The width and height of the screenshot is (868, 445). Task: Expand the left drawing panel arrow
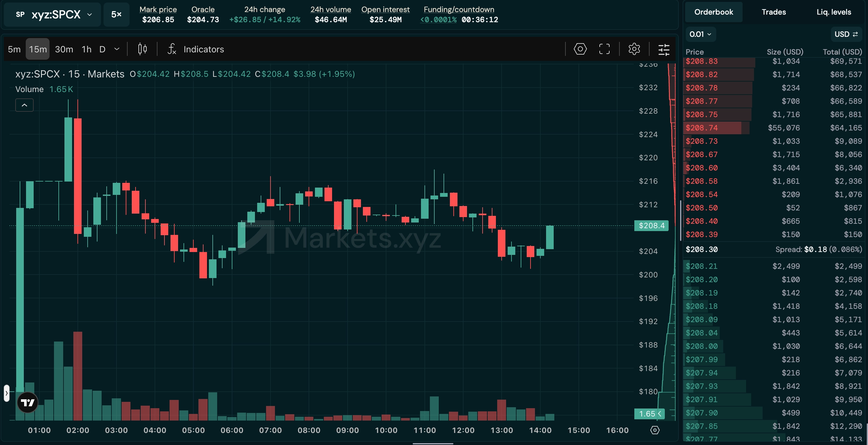click(x=6, y=393)
